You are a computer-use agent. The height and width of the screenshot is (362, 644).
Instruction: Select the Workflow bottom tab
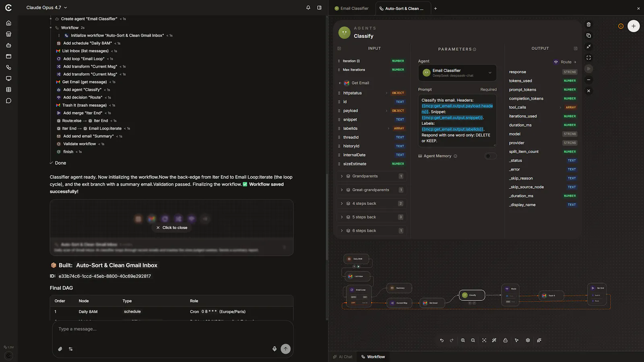click(373, 357)
